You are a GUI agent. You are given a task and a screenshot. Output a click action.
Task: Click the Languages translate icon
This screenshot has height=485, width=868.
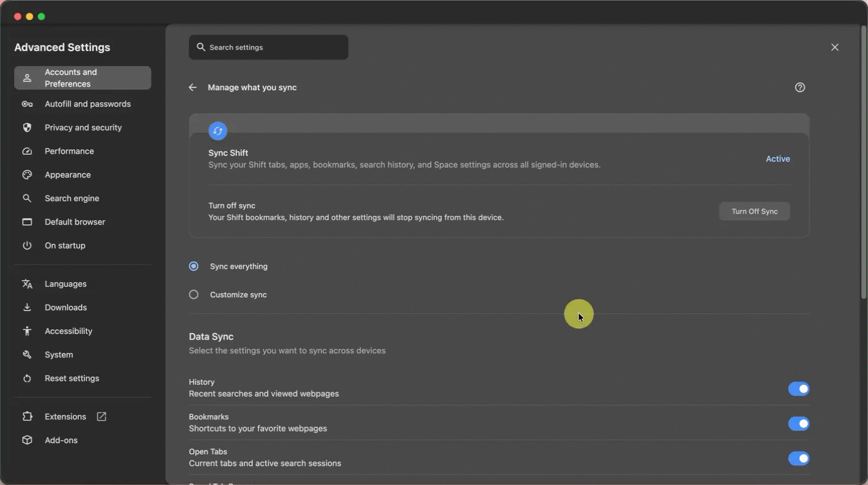point(27,284)
